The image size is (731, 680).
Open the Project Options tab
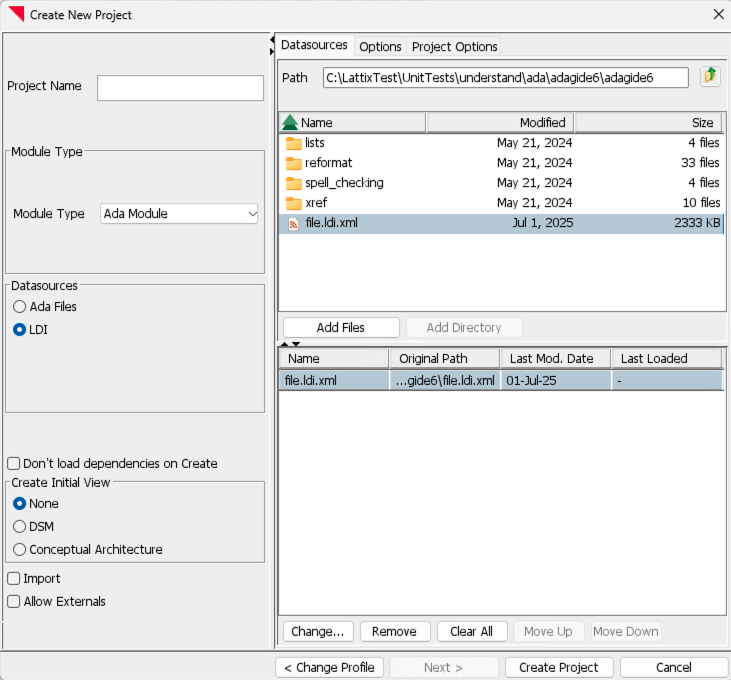455,47
